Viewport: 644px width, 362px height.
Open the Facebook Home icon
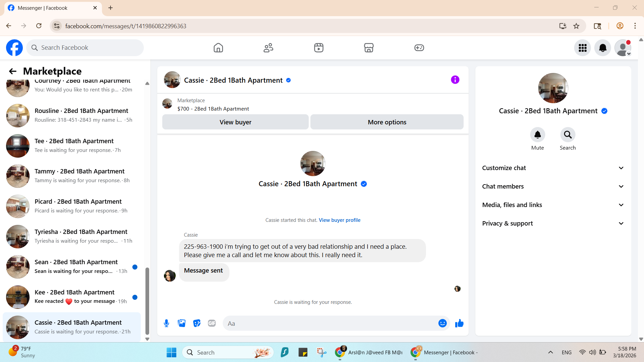(218, 48)
